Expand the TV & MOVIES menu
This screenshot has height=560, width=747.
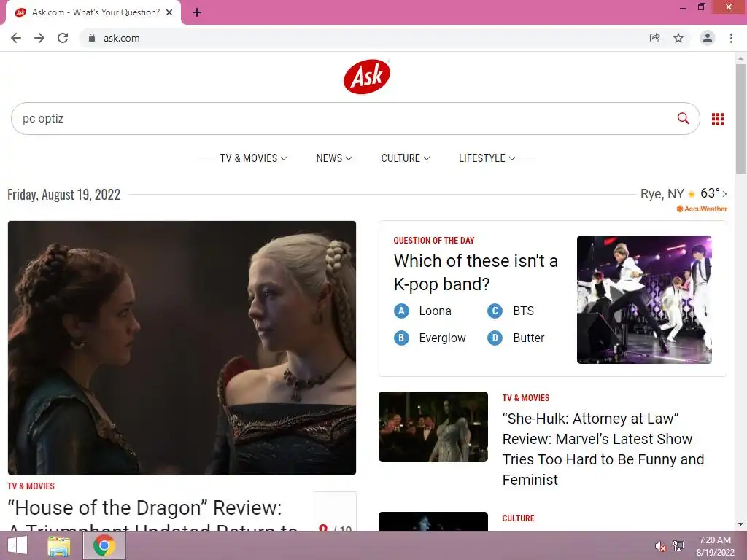(253, 158)
